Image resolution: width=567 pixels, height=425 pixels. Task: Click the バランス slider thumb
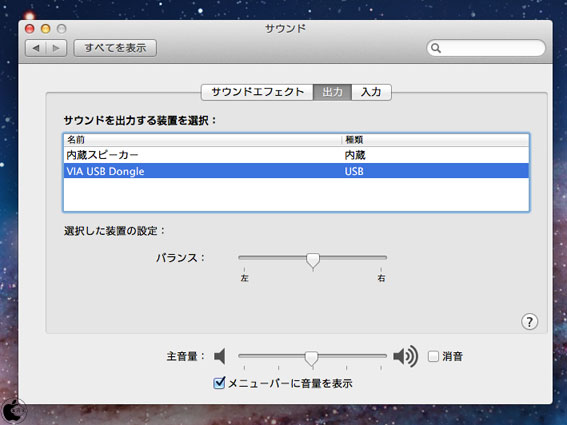[x=313, y=261]
